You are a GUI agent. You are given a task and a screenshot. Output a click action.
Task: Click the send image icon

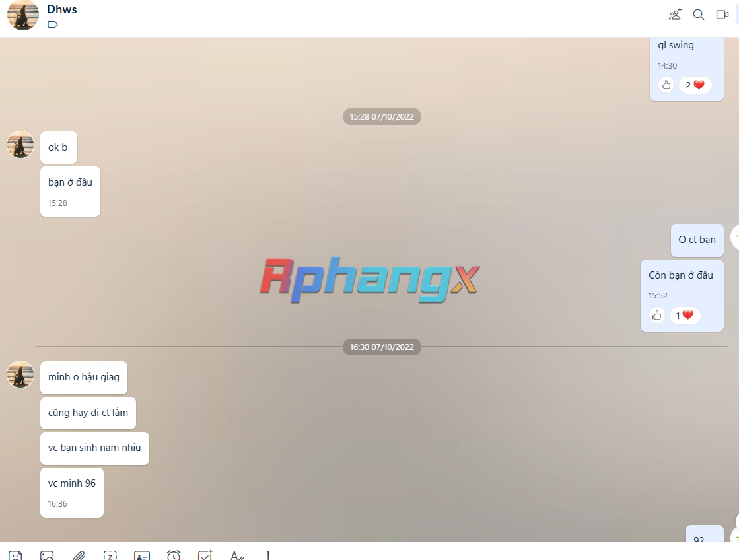47,556
